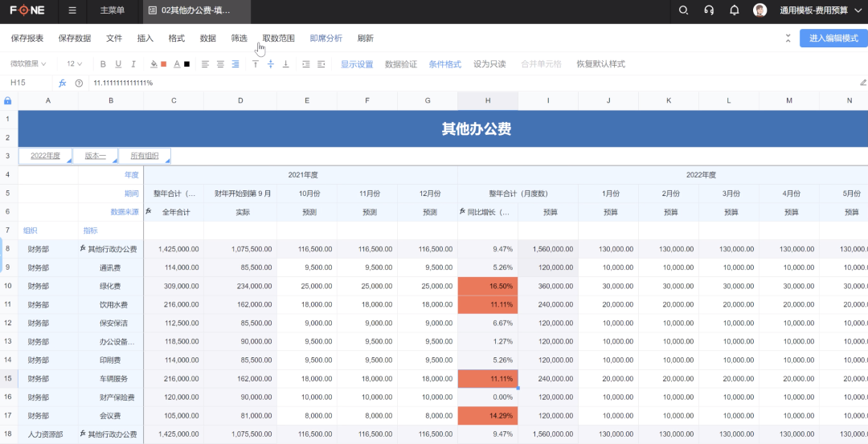
Task: Open the 数据 menu
Action: 207,39
